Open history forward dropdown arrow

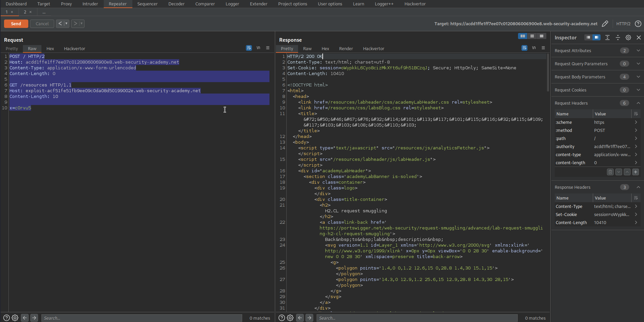coord(82,24)
